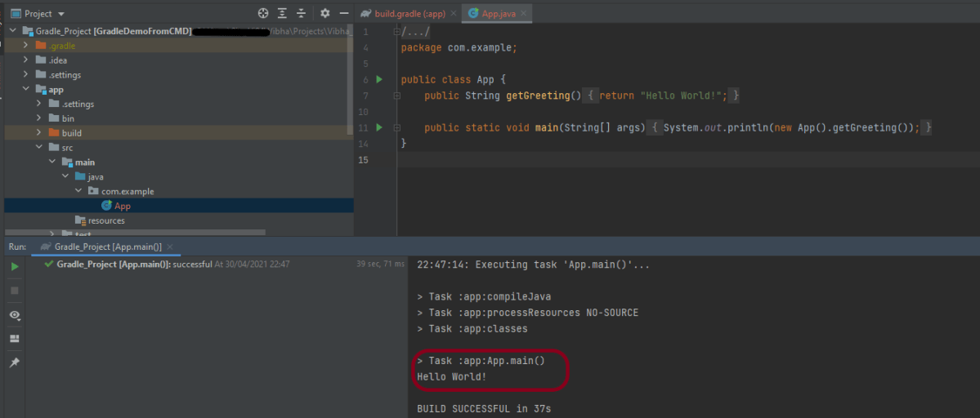Viewport: 980px width, 418px height.
Task: Unfold the collapsed getGreeting method body
Action: coord(397,96)
